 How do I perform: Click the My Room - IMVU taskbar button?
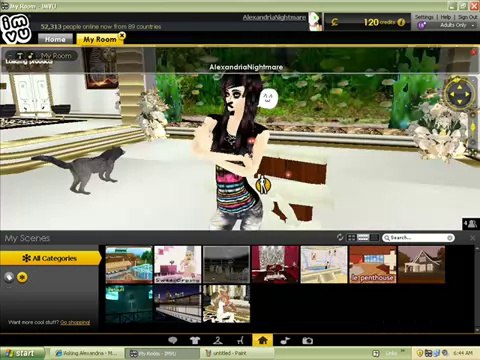(x=162, y=353)
